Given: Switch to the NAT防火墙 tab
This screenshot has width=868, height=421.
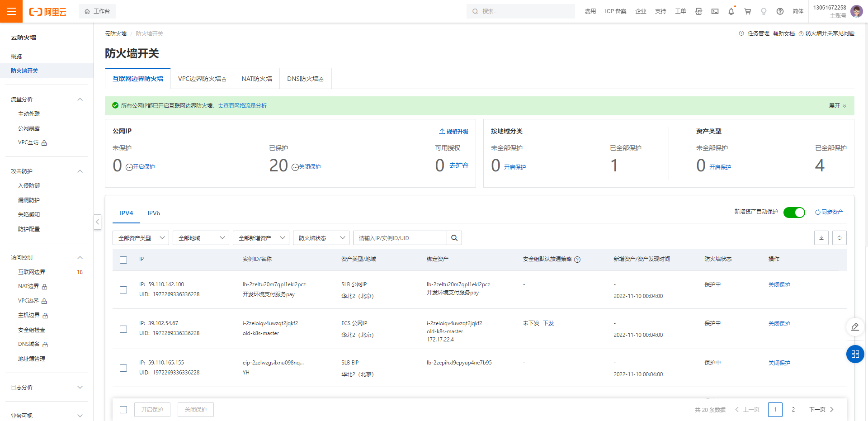Looking at the screenshot, I should [257, 79].
